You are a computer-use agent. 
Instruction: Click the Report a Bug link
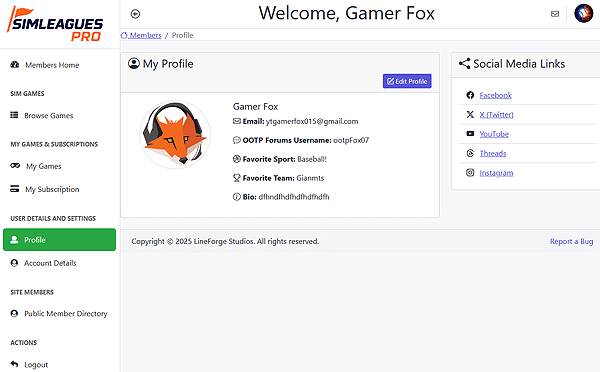pos(571,241)
